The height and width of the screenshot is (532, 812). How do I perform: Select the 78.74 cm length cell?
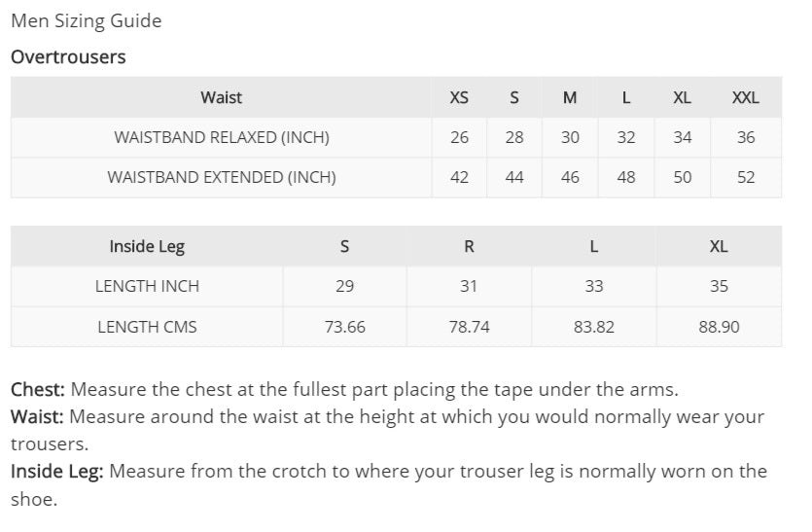click(469, 327)
